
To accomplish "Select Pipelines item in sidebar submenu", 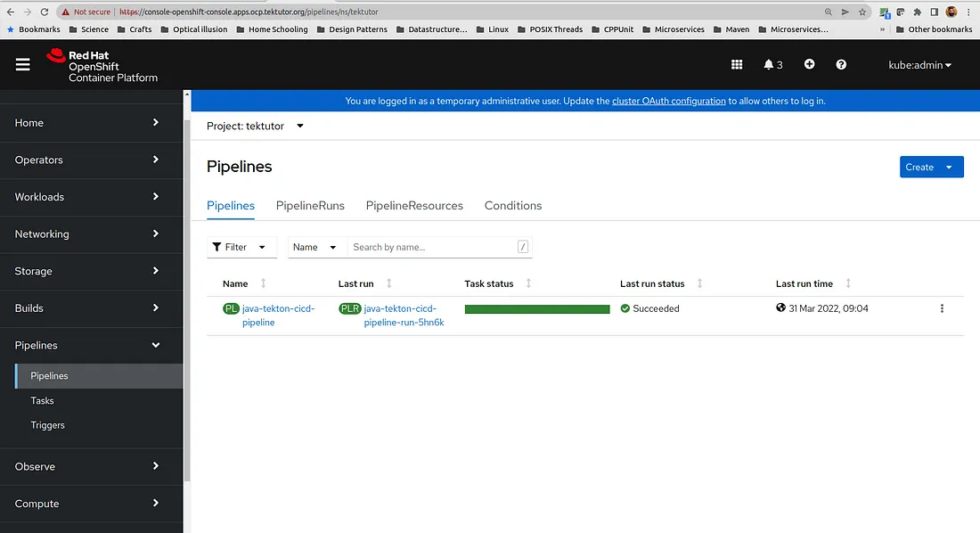I will pos(100,376).
